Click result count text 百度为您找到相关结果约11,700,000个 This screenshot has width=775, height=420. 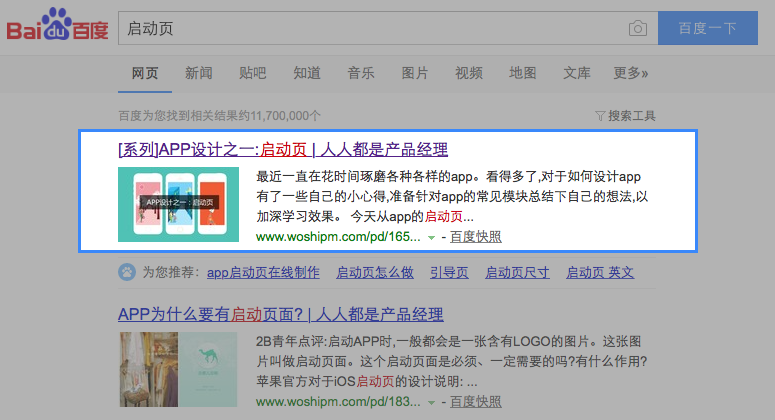[219, 116]
